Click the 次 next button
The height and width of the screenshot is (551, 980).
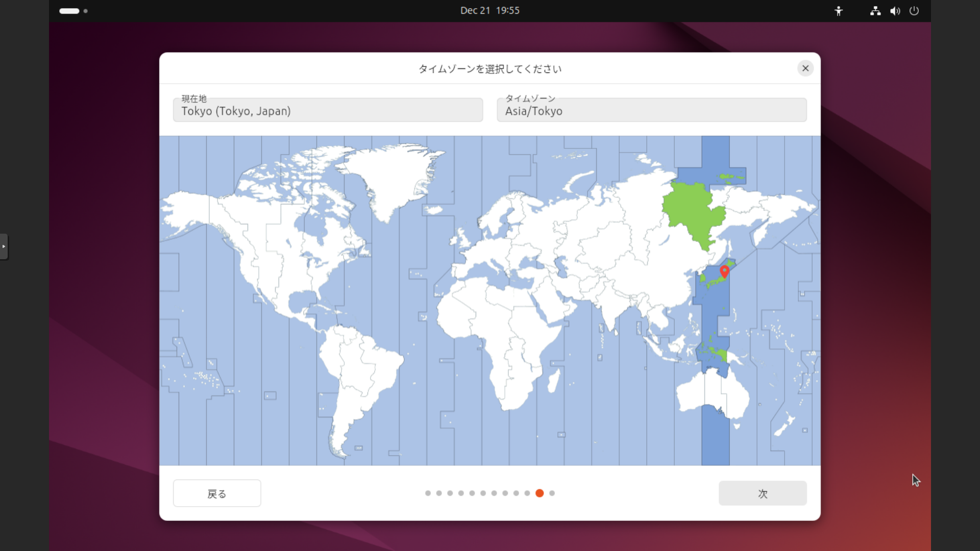pos(763,493)
